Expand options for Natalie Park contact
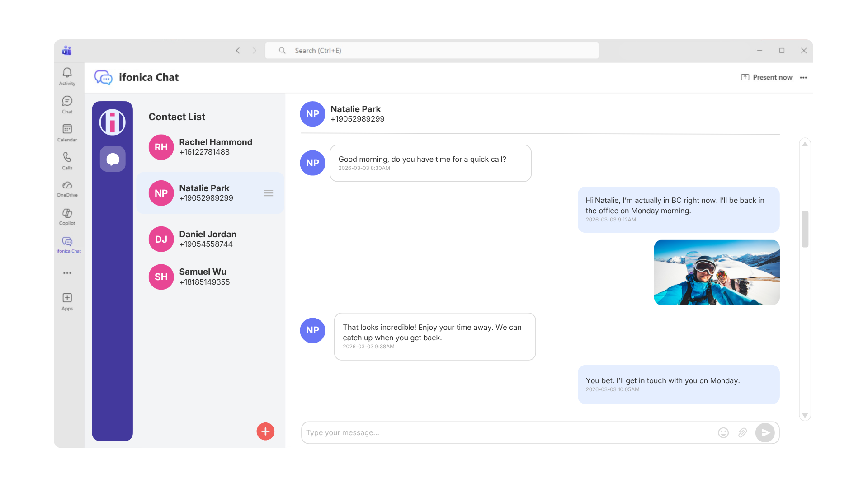This screenshot has width=868, height=488. [269, 193]
